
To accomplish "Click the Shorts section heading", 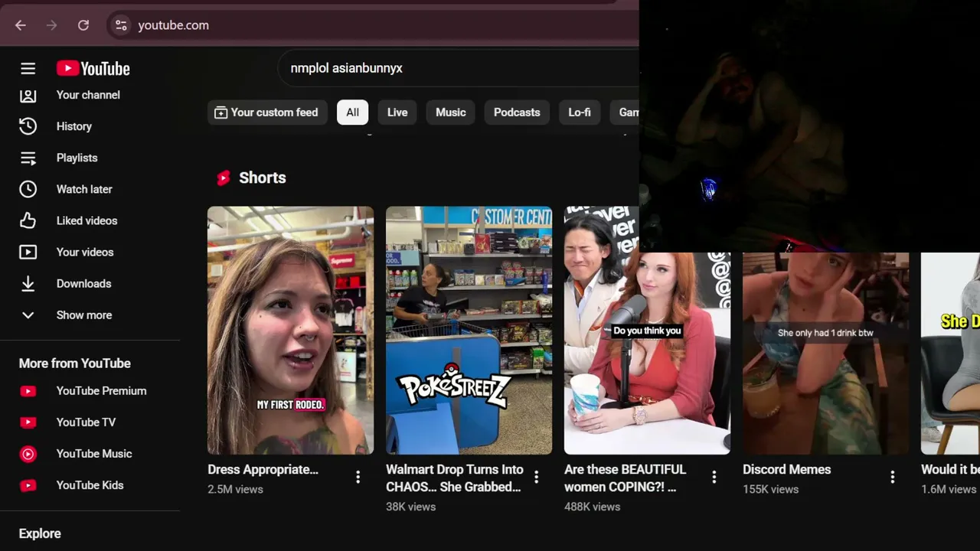I will pyautogui.click(x=263, y=178).
